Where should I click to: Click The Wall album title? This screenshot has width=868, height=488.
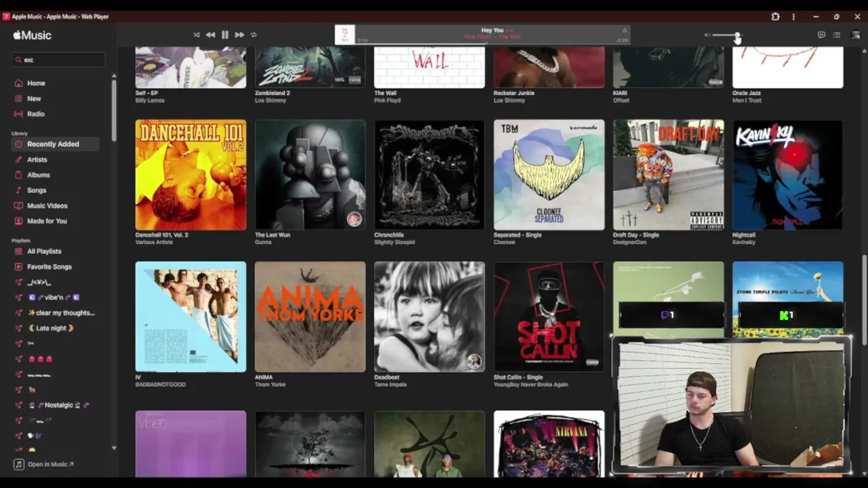point(385,93)
